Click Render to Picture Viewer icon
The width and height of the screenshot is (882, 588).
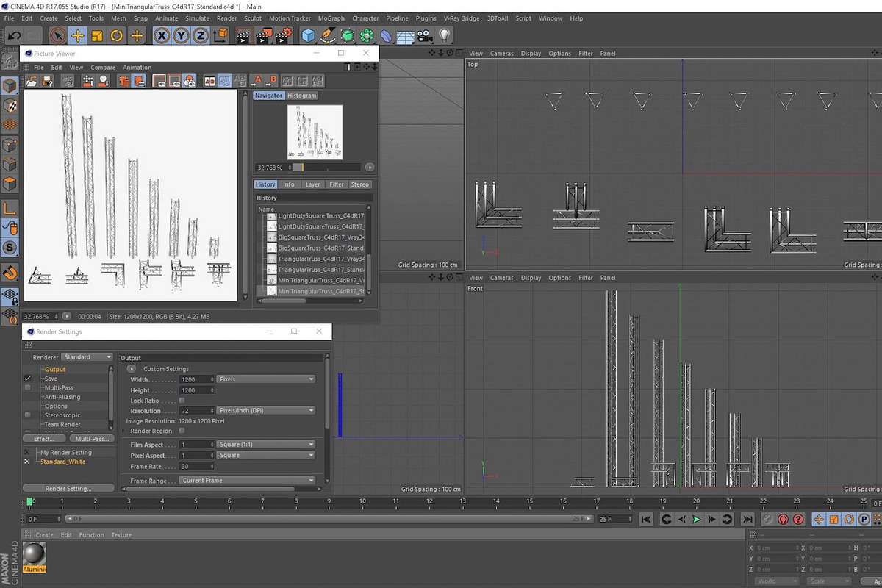tap(264, 35)
